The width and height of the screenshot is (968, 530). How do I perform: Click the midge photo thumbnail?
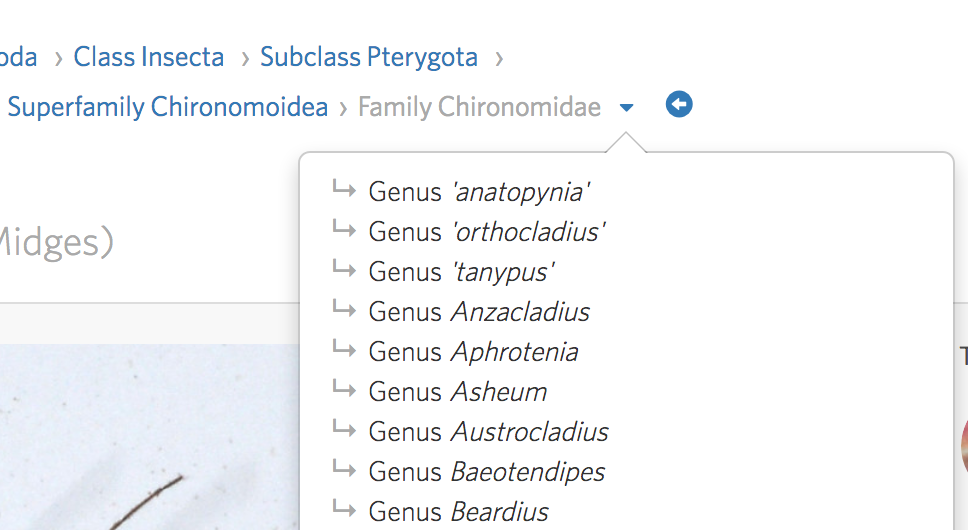(x=150, y=440)
